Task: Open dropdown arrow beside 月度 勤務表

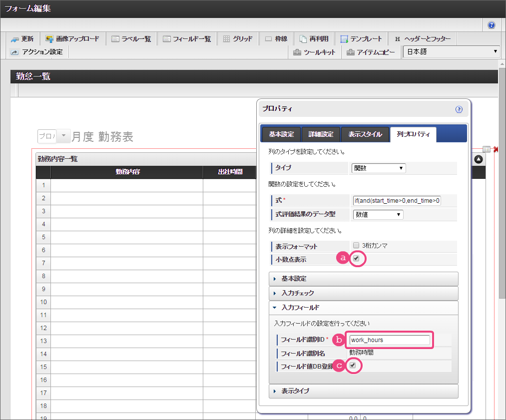Action: pyautogui.click(x=64, y=136)
